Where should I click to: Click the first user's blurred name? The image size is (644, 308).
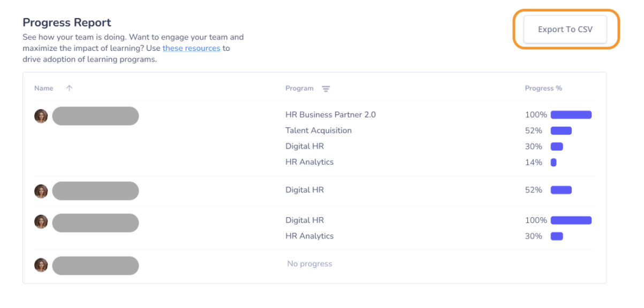point(95,116)
